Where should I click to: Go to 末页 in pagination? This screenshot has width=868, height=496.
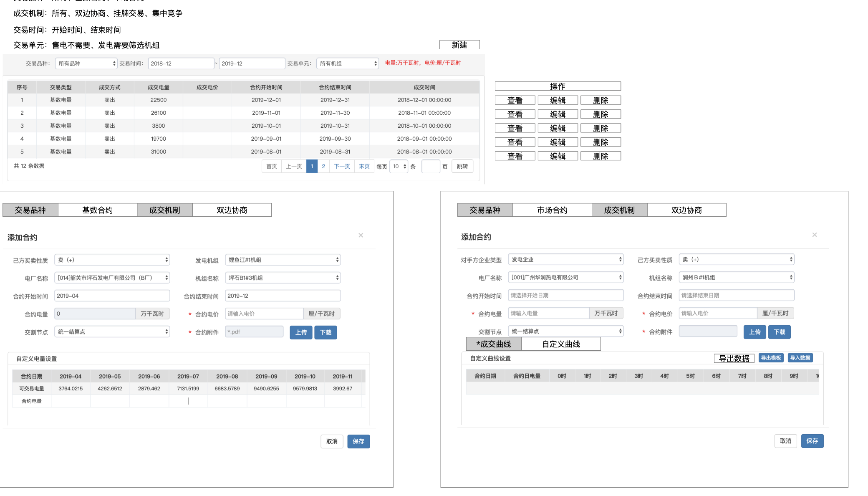pos(364,166)
